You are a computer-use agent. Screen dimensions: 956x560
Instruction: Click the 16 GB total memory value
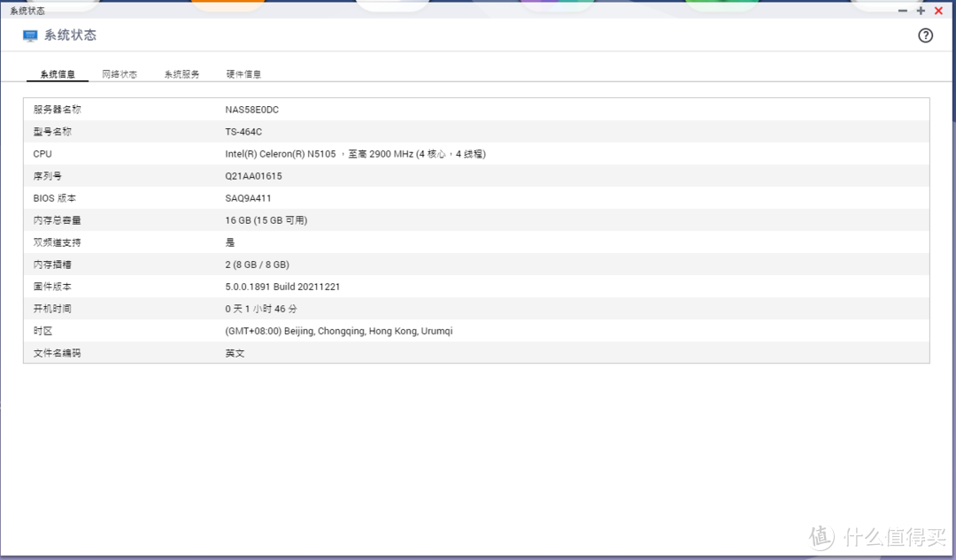tap(266, 220)
